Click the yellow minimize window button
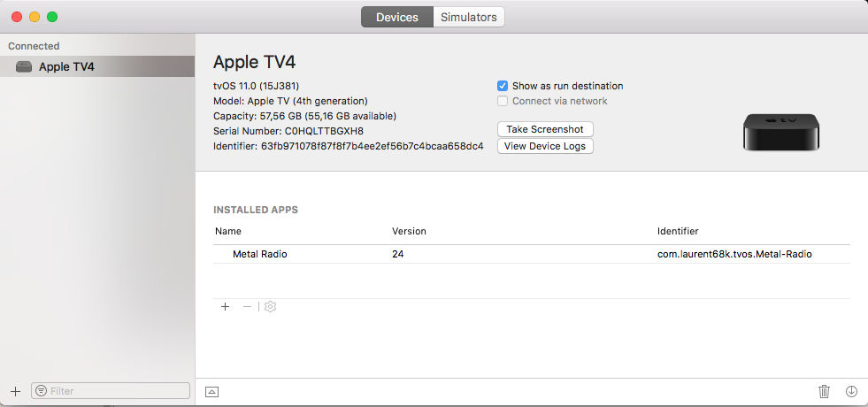868x407 pixels. (x=35, y=17)
